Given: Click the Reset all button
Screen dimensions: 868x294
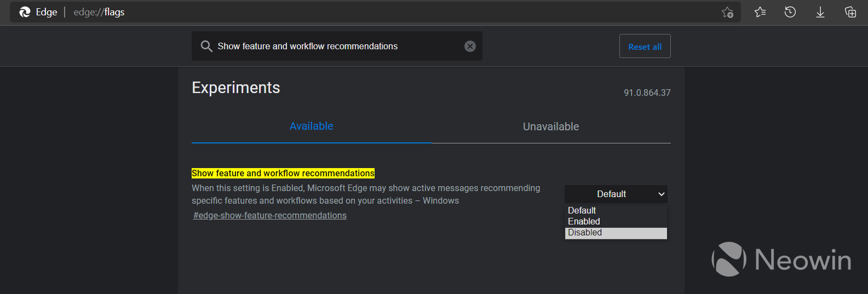Looking at the screenshot, I should 645,47.
